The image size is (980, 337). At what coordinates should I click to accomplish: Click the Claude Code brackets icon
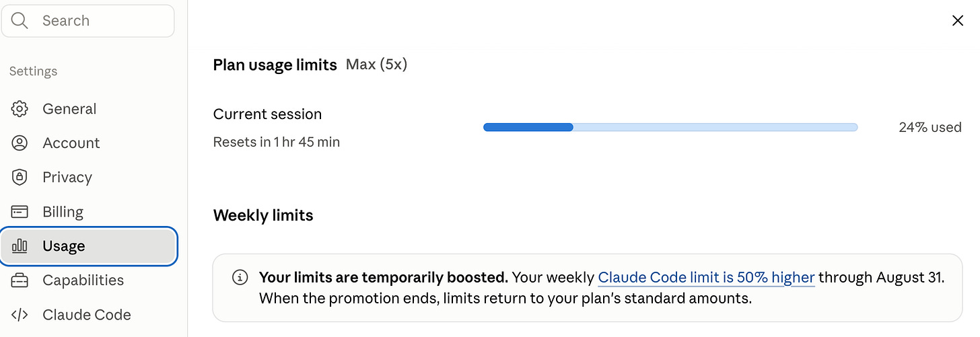click(x=20, y=315)
